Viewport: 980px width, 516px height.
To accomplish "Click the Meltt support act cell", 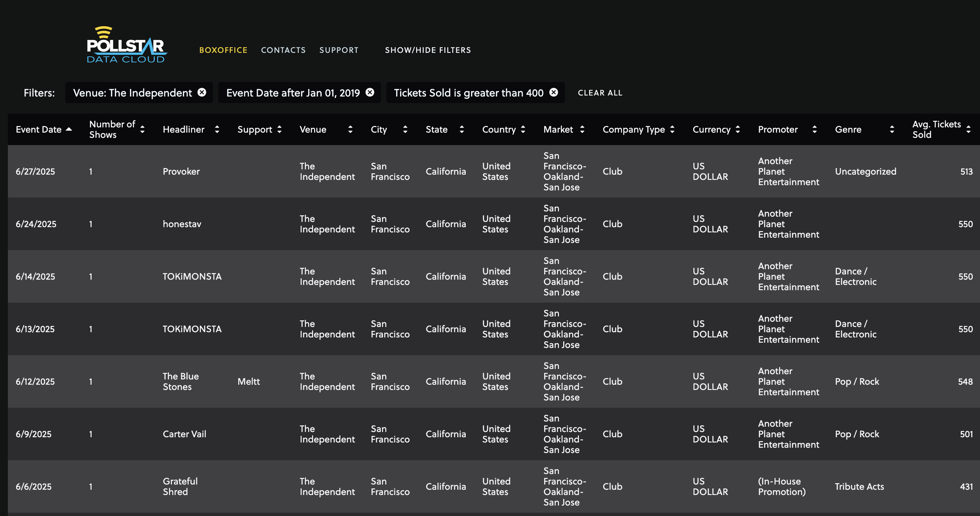I will [x=248, y=381].
